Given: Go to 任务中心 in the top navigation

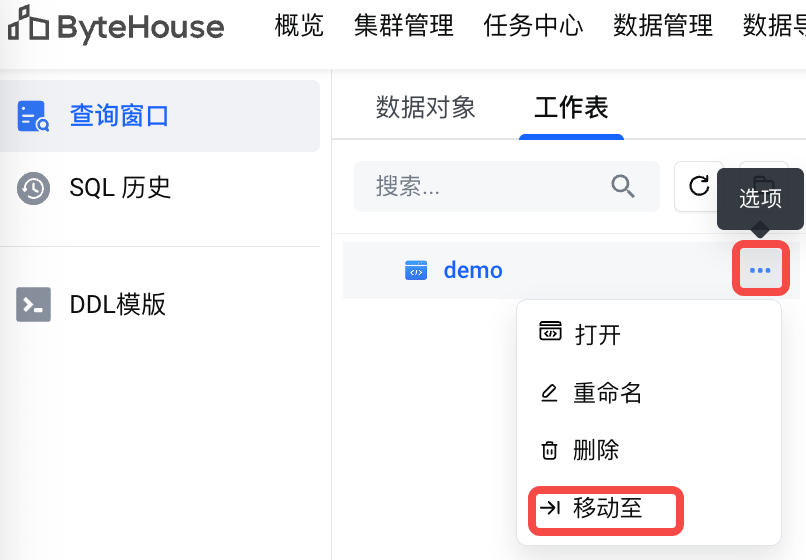Looking at the screenshot, I should (x=533, y=26).
